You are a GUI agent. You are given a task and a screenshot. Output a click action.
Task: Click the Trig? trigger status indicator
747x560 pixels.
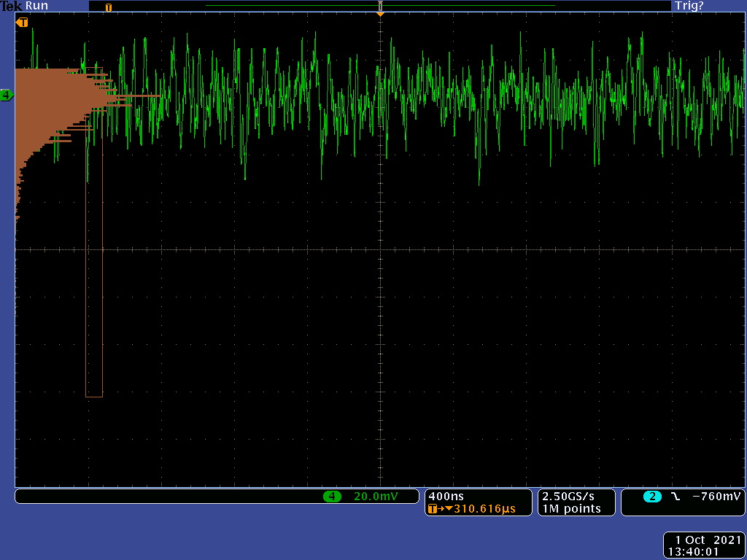pyautogui.click(x=689, y=6)
